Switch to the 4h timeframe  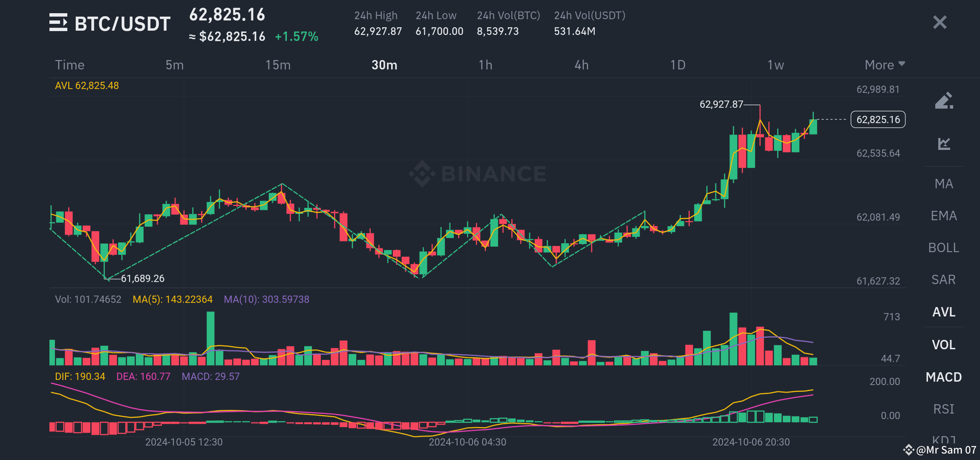coord(582,65)
